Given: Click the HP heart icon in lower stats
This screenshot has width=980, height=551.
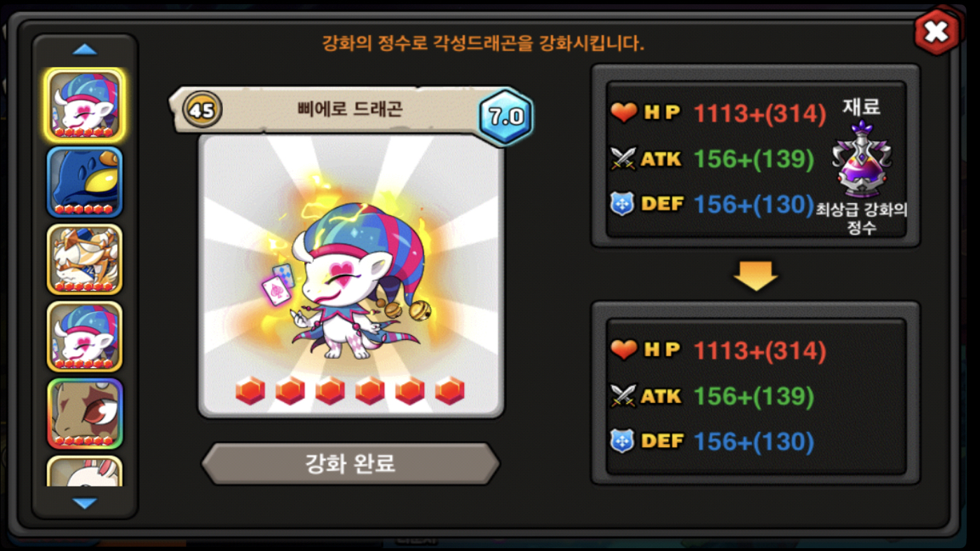Looking at the screenshot, I should click(x=623, y=350).
